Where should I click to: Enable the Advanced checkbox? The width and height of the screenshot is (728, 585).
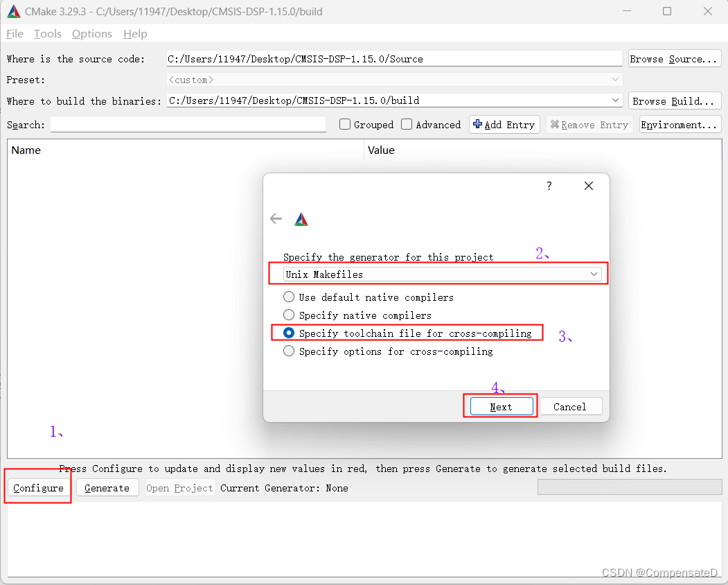click(407, 125)
